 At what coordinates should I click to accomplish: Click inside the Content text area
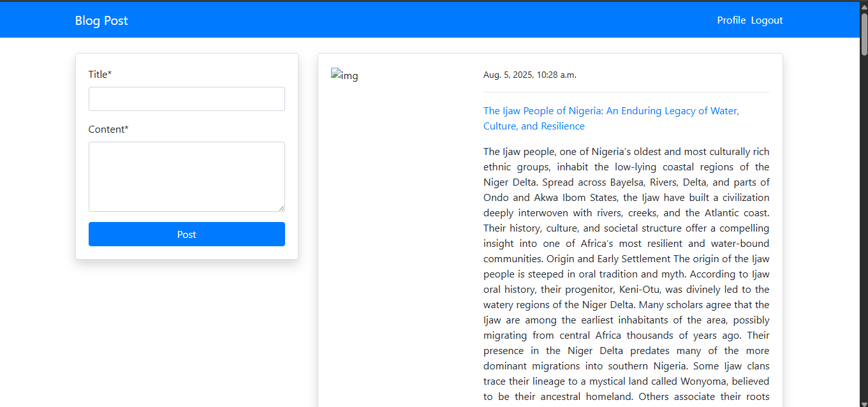point(186,176)
